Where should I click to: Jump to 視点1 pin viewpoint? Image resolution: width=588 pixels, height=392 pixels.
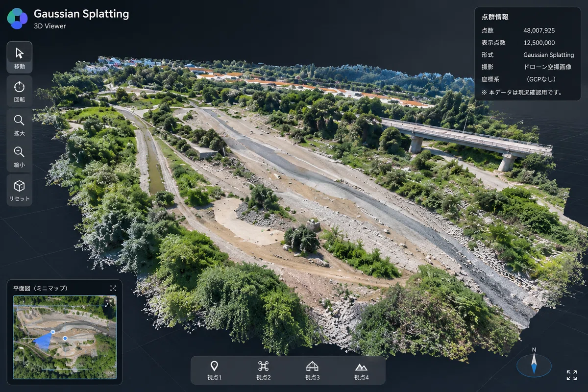(214, 370)
